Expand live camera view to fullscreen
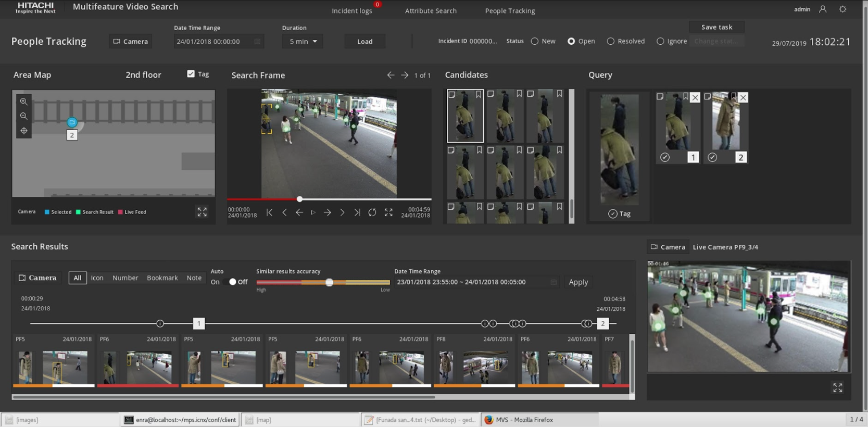 tap(837, 388)
